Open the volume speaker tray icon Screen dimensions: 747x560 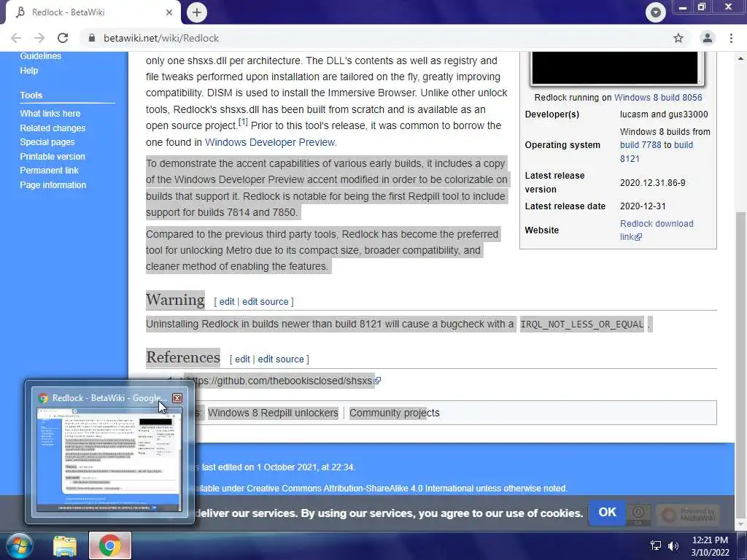[673, 545]
